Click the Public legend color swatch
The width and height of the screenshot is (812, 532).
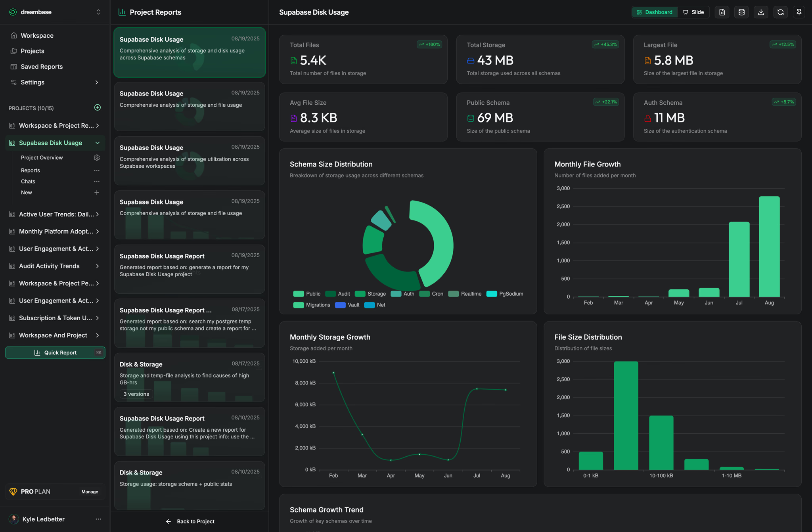coord(298,294)
